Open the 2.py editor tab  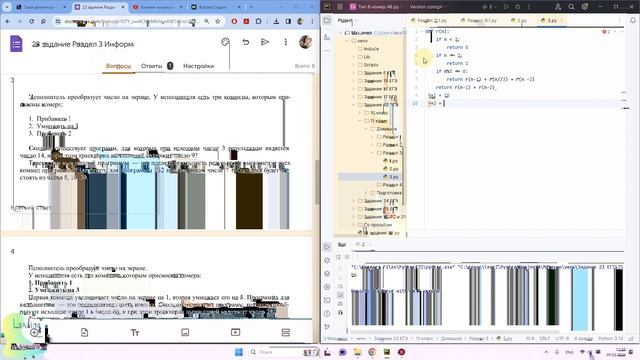(519, 20)
